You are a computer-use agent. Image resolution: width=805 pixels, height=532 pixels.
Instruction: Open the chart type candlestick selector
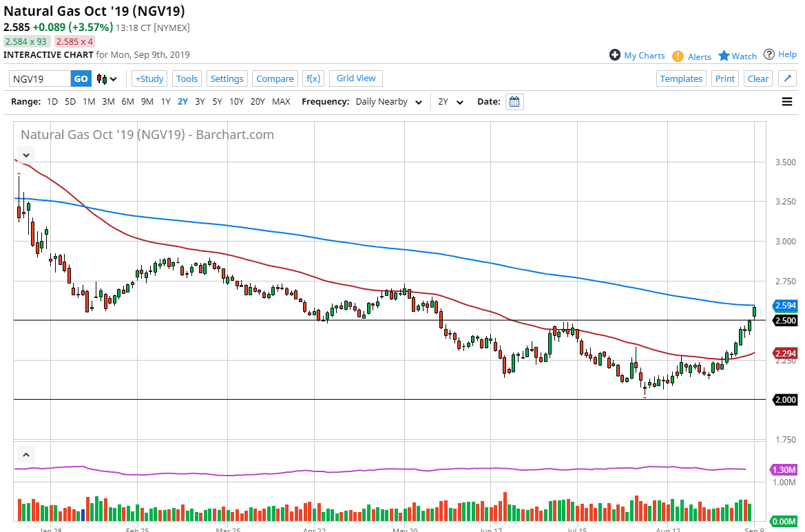point(107,79)
